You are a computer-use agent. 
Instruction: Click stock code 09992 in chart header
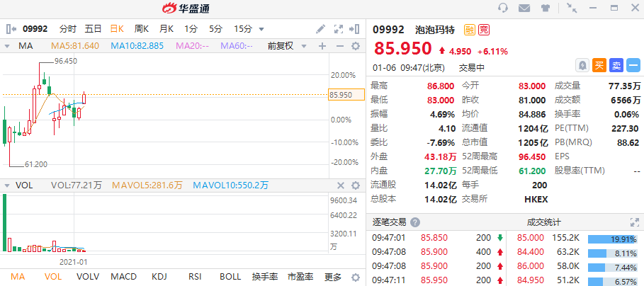35,29
